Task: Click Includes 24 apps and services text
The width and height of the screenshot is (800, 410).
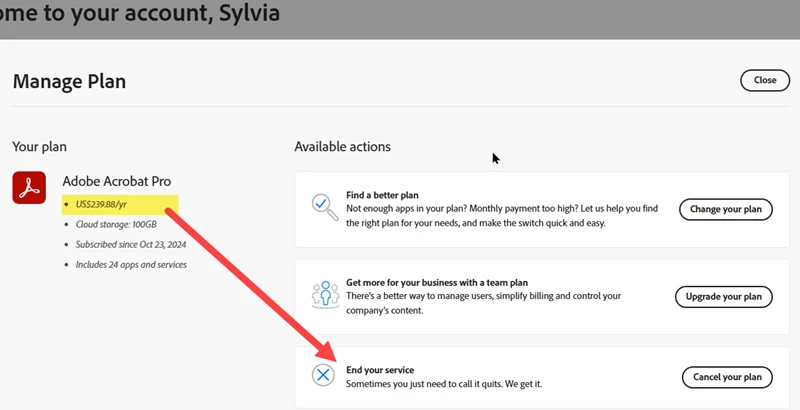Action: pos(131,265)
